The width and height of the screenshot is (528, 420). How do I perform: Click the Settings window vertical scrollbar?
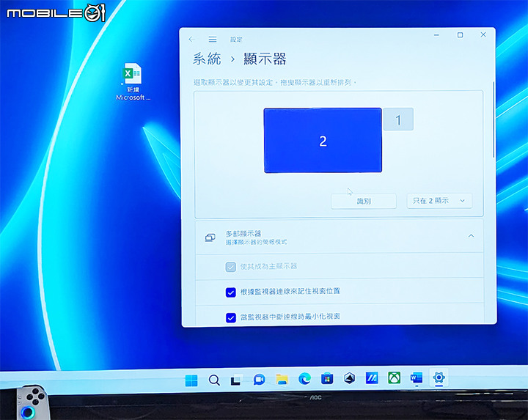tap(494, 119)
